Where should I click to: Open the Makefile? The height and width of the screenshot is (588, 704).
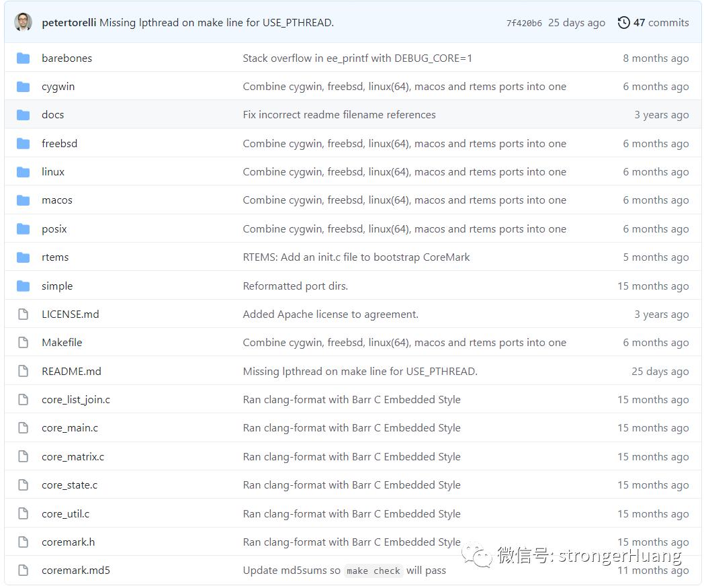[62, 342]
